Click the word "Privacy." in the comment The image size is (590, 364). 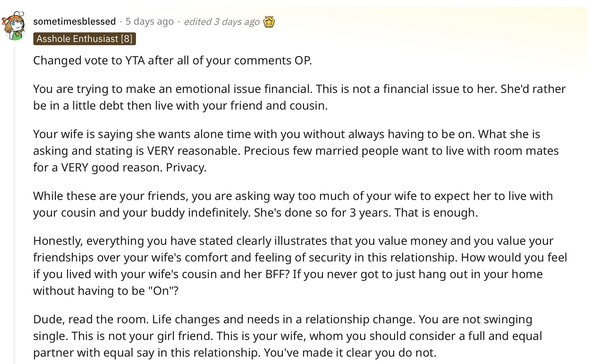click(186, 168)
